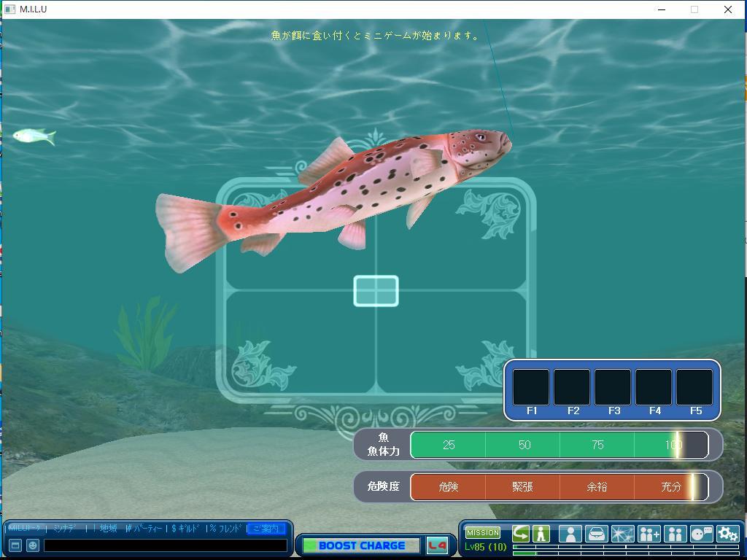Viewport: 747px width, 560px height.
Task: Click the emoticon smiley button
Action: (33, 545)
